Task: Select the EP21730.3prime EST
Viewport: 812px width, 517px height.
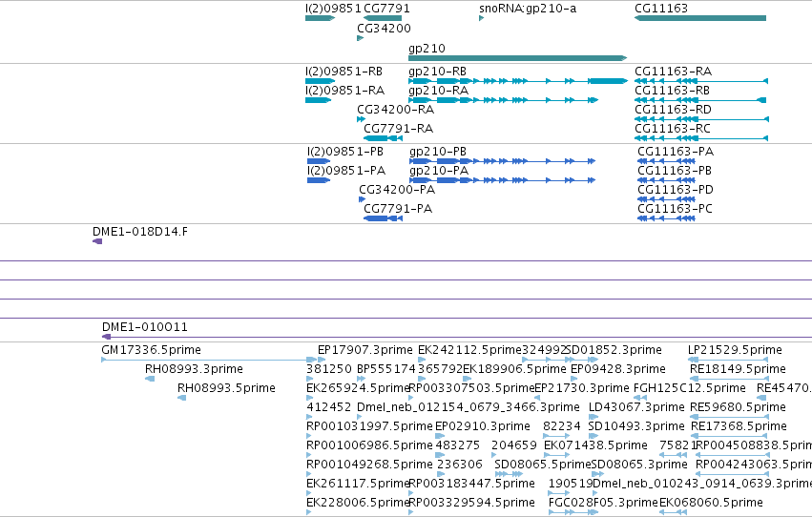Action: click(x=537, y=398)
